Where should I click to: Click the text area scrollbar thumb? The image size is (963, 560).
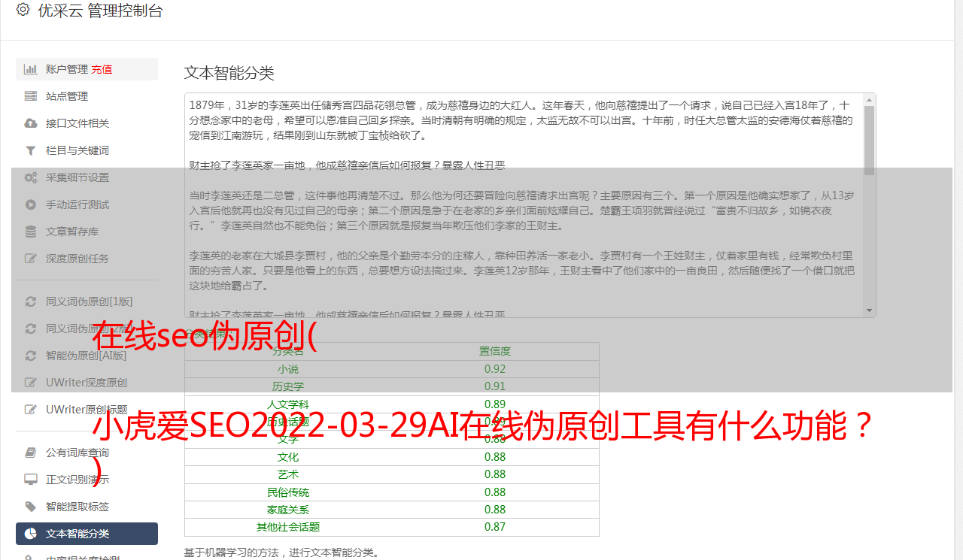[870, 140]
